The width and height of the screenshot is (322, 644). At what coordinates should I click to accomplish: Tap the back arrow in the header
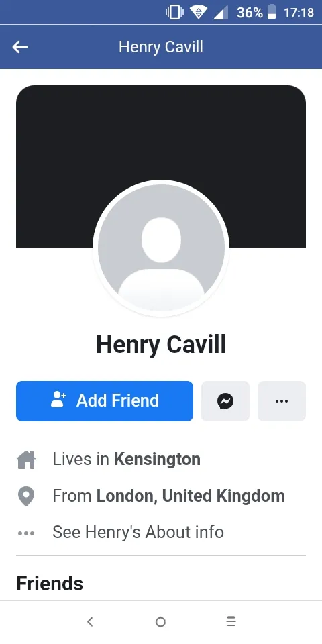(19, 47)
